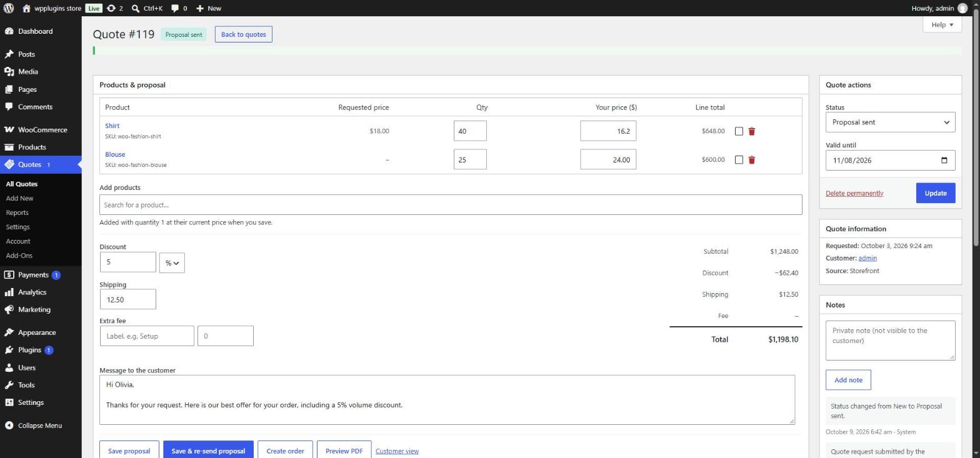The width and height of the screenshot is (980, 458).
Task: Open Add New under Quotes menu
Action: (19, 198)
